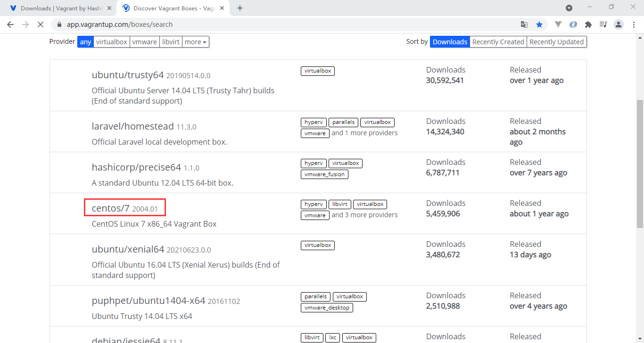Sort by Recently Updated
644x343 pixels.
pyautogui.click(x=557, y=42)
